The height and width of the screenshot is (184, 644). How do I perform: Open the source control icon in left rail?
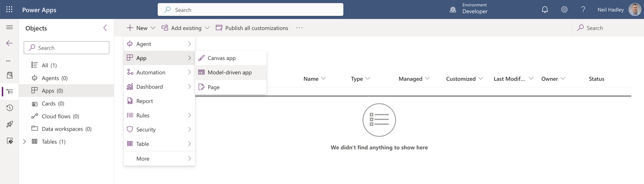pyautogui.click(x=9, y=141)
